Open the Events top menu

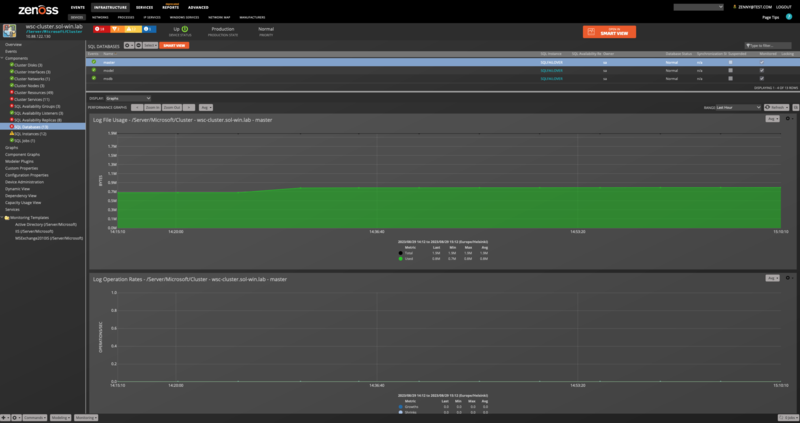(78, 8)
